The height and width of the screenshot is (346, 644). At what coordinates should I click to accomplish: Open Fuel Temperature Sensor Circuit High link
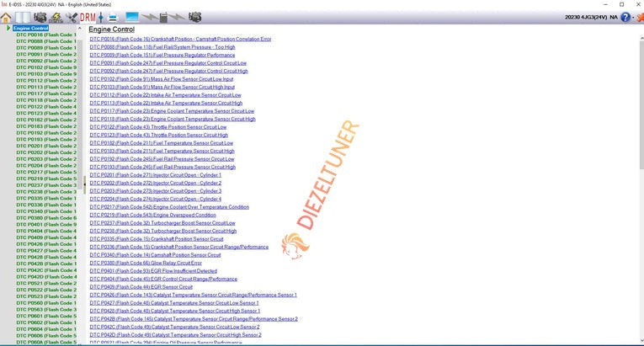tap(162, 152)
